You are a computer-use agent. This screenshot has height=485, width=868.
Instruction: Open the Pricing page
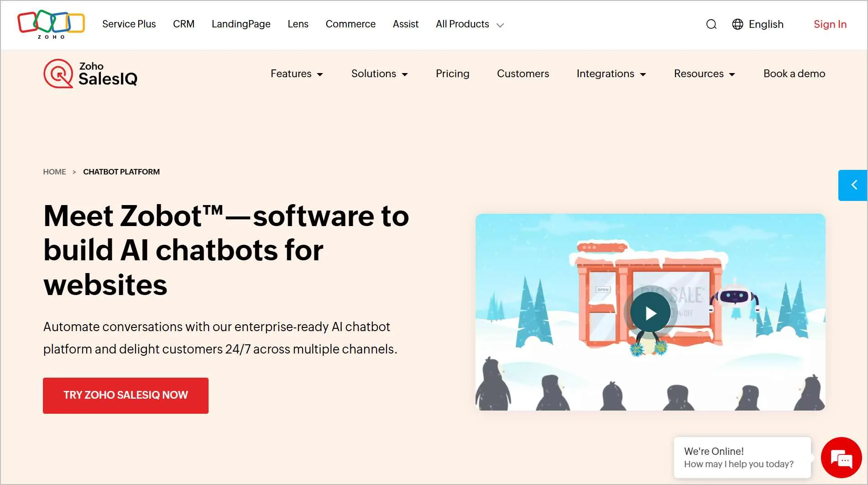coord(452,74)
